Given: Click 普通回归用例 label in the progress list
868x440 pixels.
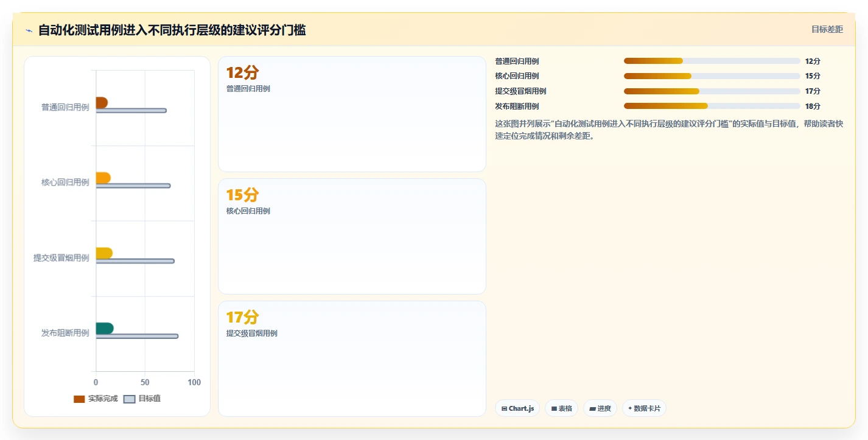Looking at the screenshot, I should [x=517, y=61].
